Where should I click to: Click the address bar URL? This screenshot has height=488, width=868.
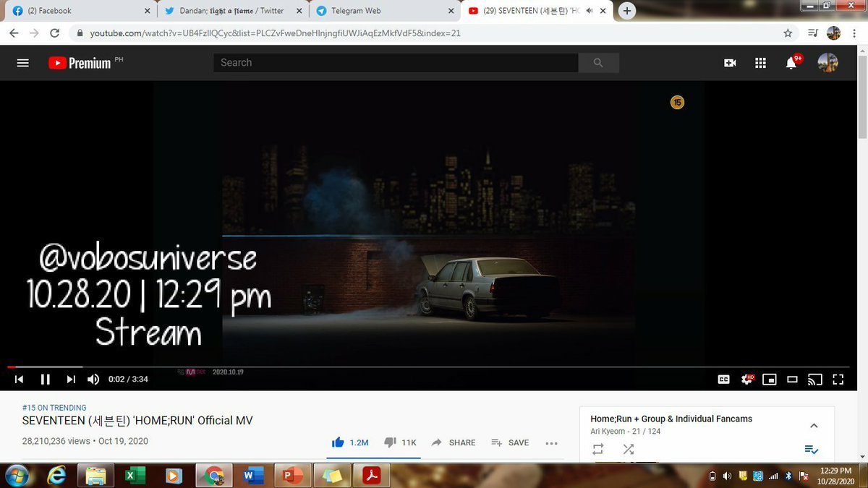(276, 33)
